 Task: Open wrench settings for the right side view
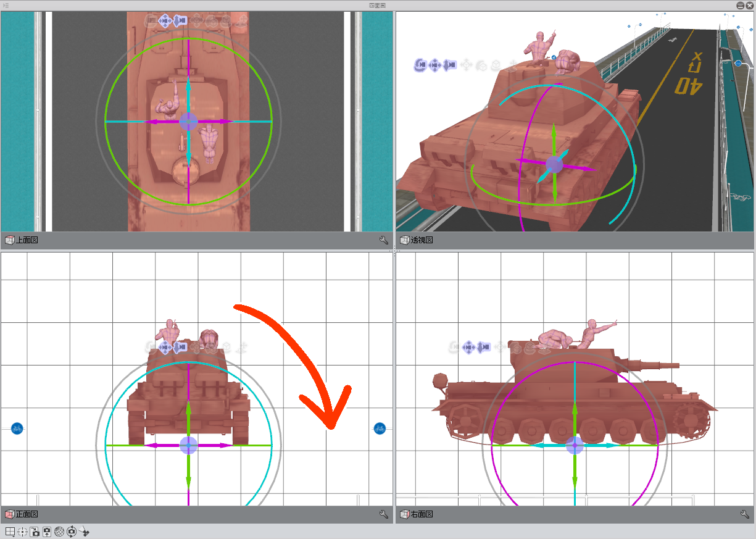744,514
